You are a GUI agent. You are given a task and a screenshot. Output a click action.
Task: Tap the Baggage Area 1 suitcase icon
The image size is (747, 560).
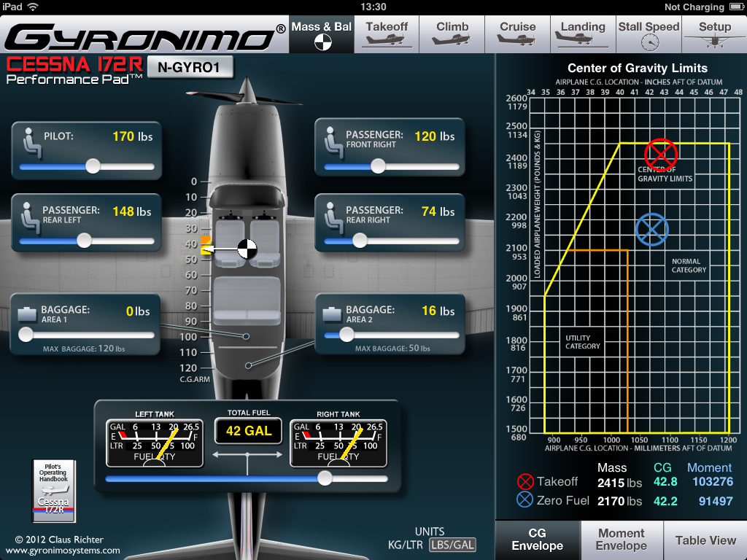[27, 314]
